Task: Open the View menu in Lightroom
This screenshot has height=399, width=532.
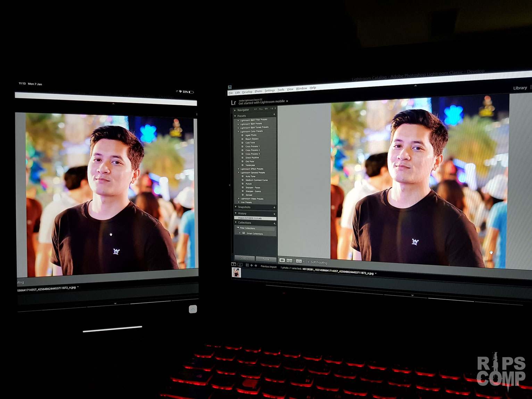Action: 290,89
